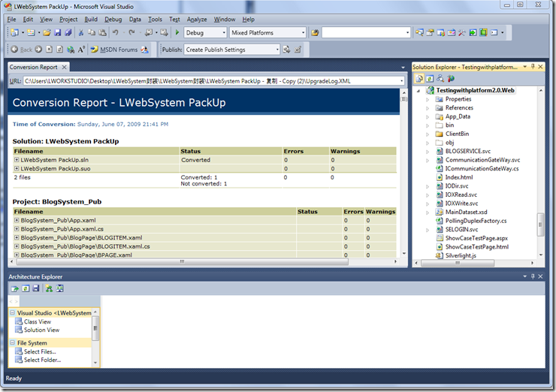Click web toolbar Home globe icon
556x392 pixels.
click(x=71, y=50)
